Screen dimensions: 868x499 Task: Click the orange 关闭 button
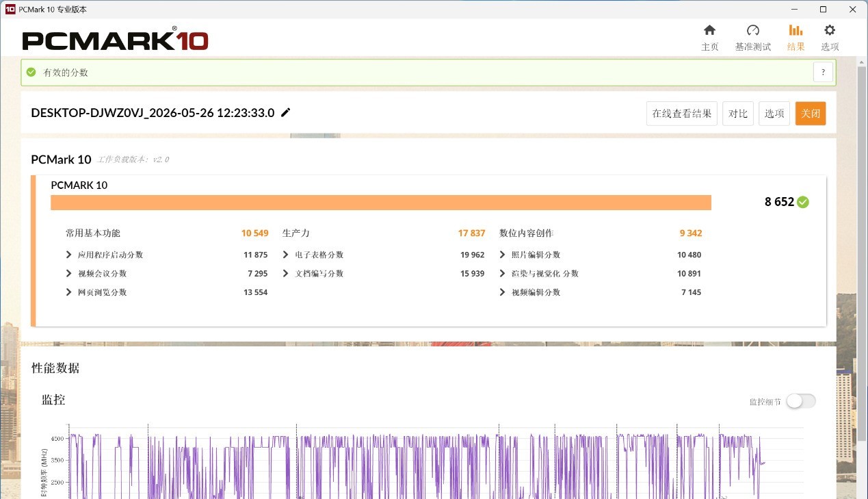pos(811,114)
